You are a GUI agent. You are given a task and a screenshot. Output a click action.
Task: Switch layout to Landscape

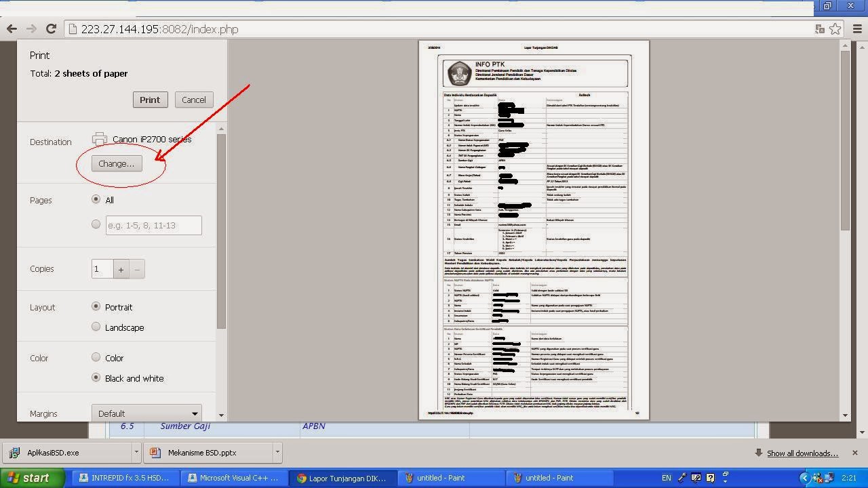pyautogui.click(x=96, y=327)
